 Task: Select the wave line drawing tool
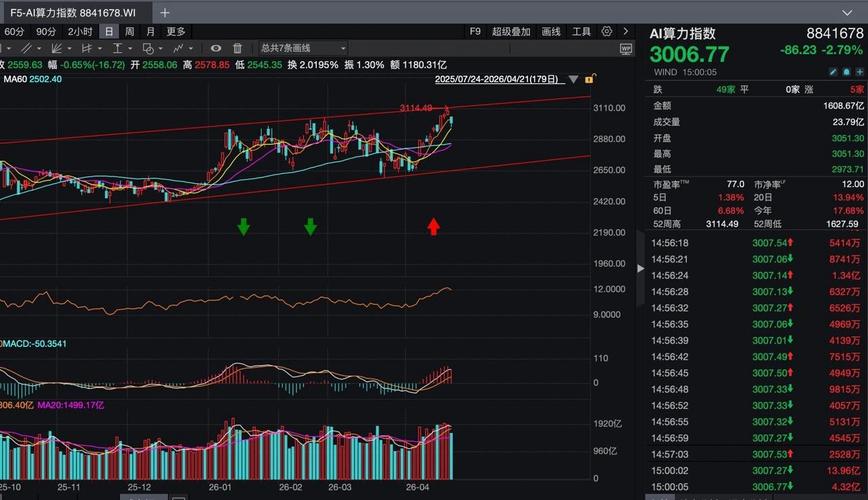pos(178,48)
